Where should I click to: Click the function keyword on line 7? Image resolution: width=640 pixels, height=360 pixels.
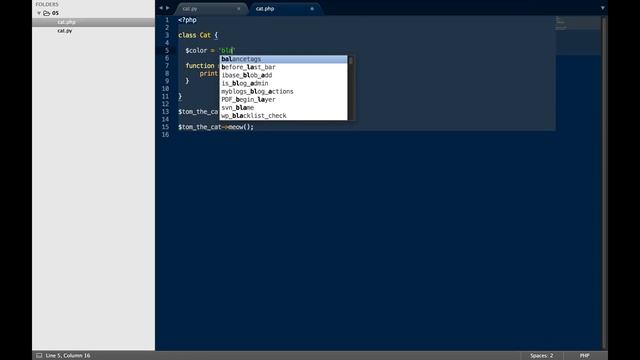(200, 66)
